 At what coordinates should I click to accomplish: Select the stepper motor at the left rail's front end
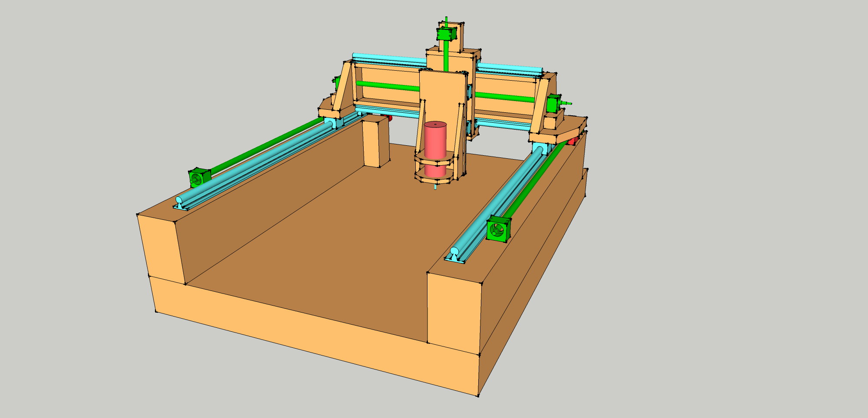pyautogui.click(x=199, y=178)
